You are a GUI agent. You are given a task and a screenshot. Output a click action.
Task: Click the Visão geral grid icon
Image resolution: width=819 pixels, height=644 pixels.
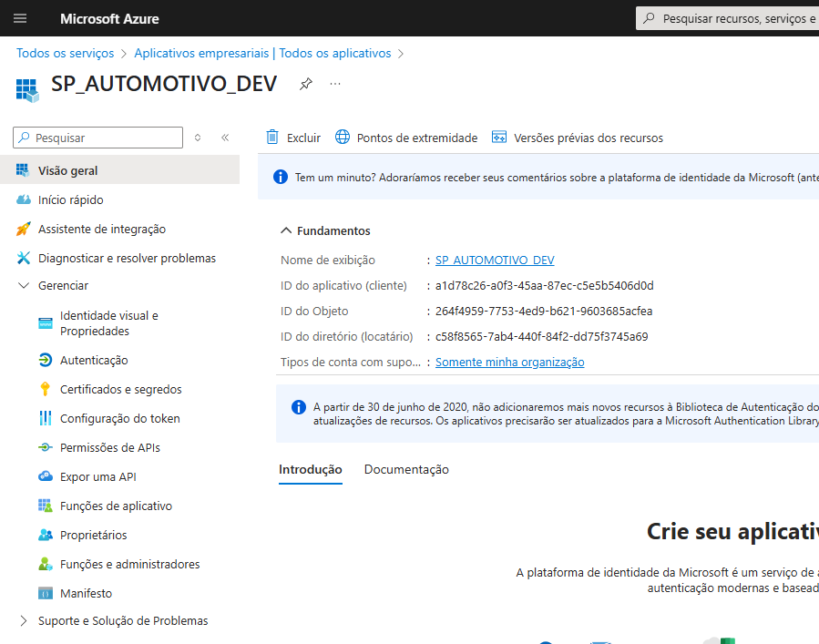pos(23,170)
